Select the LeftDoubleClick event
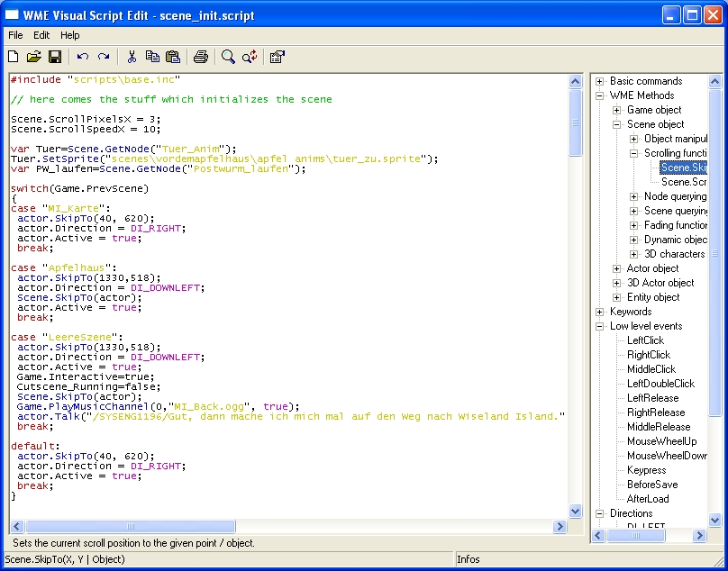 coord(660,384)
